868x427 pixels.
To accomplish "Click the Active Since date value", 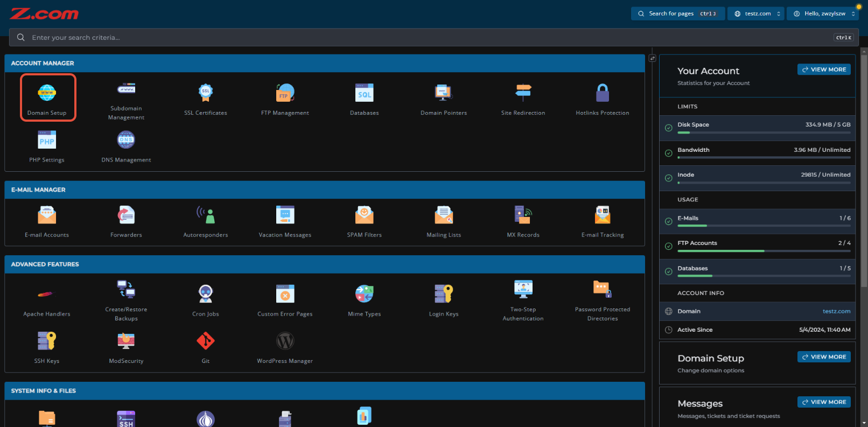I will pos(824,330).
